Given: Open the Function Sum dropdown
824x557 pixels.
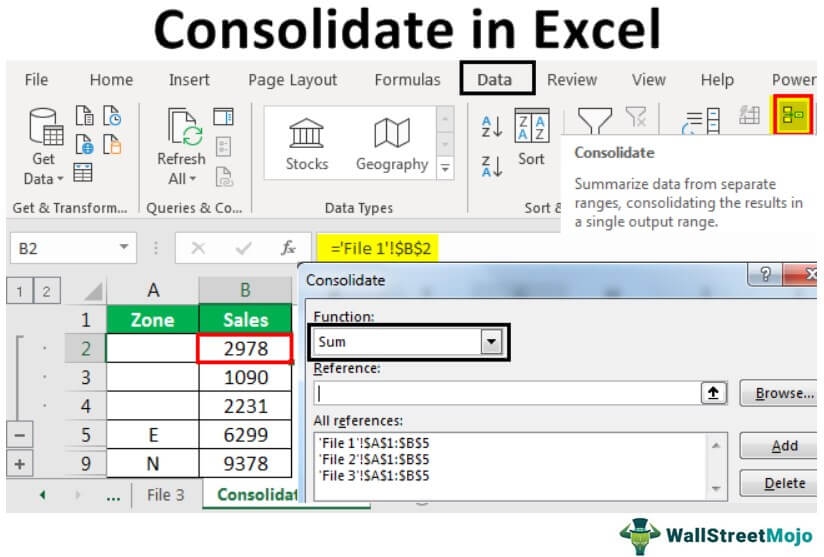Looking at the screenshot, I should pyautogui.click(x=491, y=342).
